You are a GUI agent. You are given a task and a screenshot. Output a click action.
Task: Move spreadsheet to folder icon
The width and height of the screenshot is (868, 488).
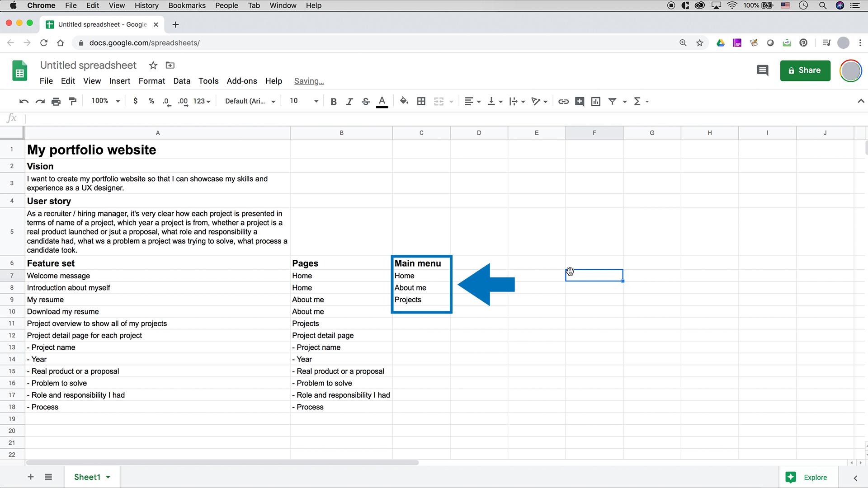pos(170,66)
